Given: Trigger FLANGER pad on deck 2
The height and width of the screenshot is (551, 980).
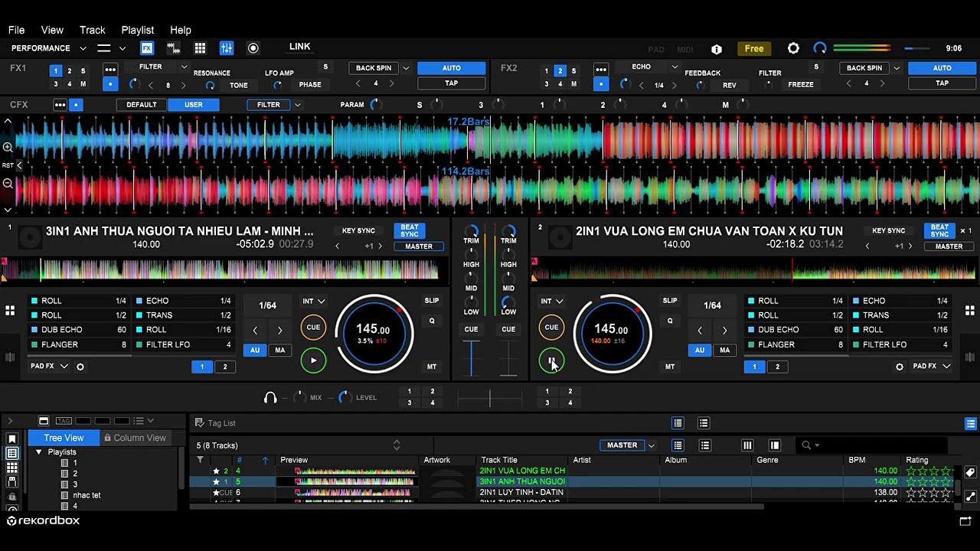Looking at the screenshot, I should coord(796,344).
